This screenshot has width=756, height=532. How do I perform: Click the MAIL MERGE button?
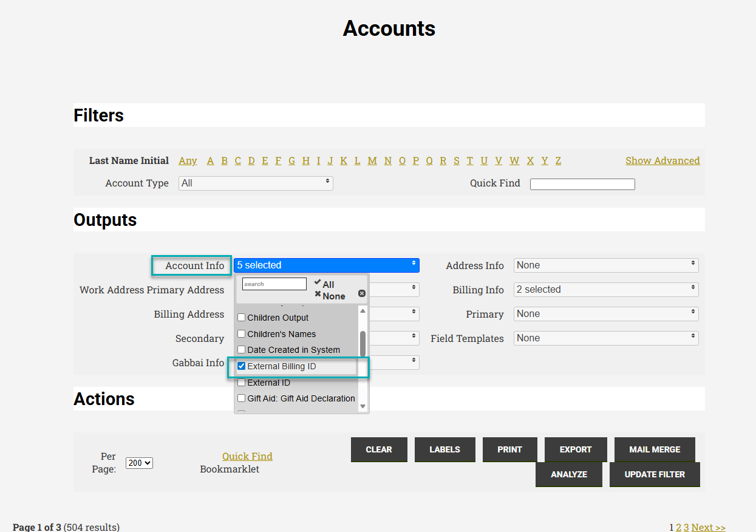(x=654, y=449)
